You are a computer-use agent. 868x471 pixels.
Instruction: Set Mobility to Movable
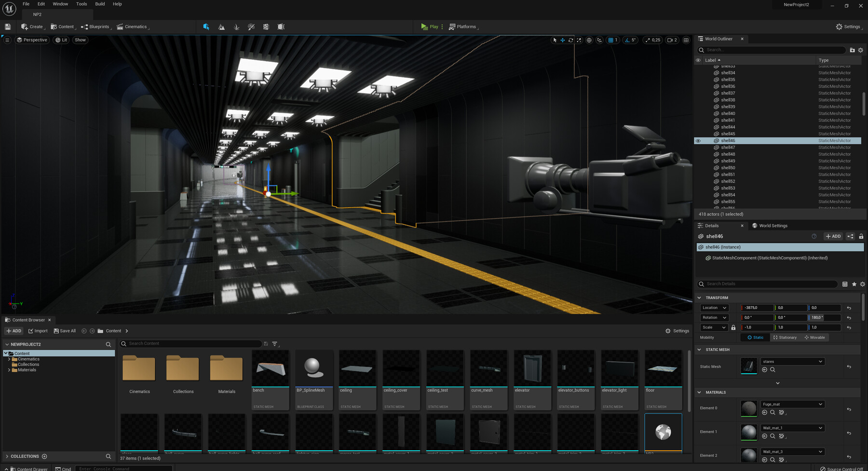click(815, 337)
